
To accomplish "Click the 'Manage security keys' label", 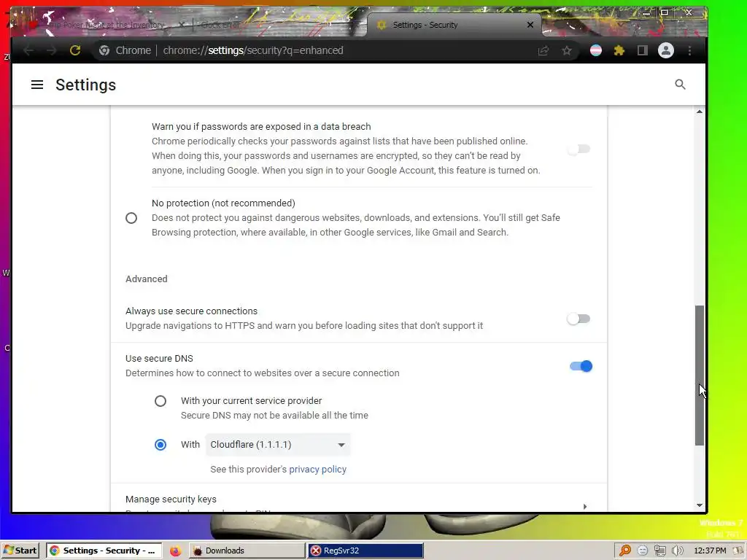I will pyautogui.click(x=171, y=499).
